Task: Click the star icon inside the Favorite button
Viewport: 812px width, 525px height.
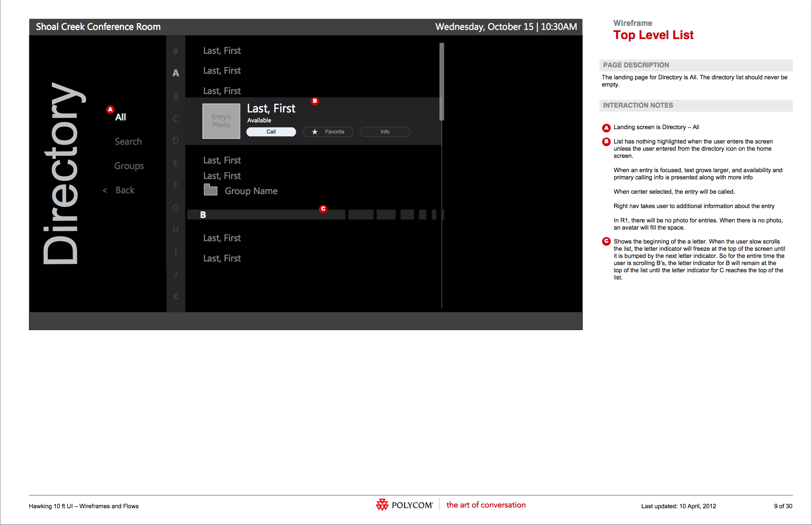Action: (315, 132)
